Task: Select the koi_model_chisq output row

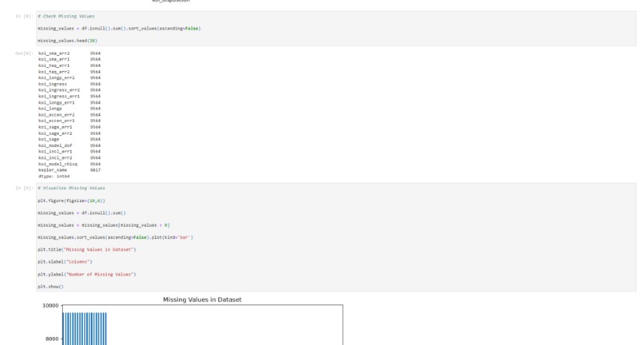Action: 70,164
